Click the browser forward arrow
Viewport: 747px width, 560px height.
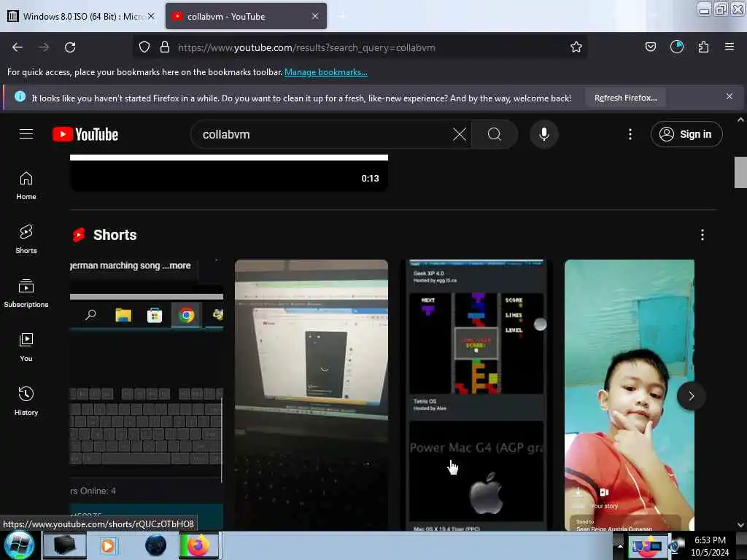click(44, 47)
